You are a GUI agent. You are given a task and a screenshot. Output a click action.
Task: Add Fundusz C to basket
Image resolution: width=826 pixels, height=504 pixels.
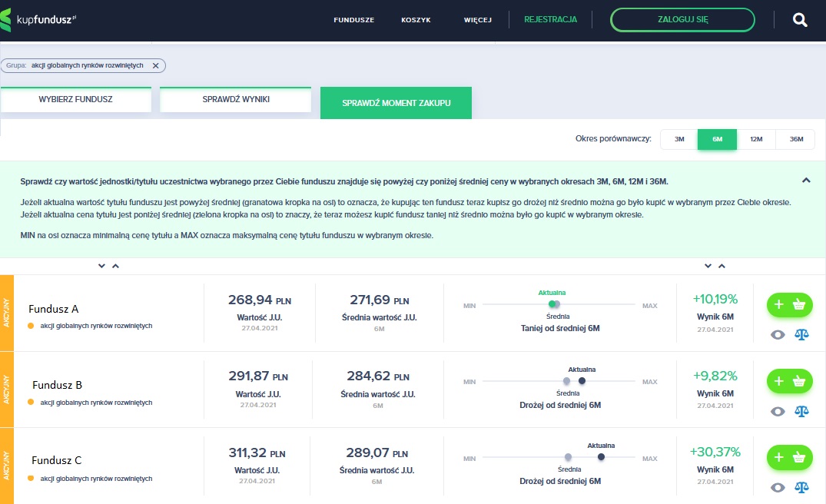click(789, 457)
